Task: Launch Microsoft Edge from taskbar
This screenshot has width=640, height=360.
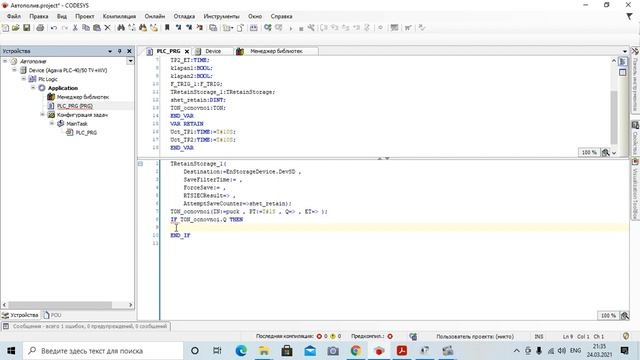Action: (x=241, y=351)
